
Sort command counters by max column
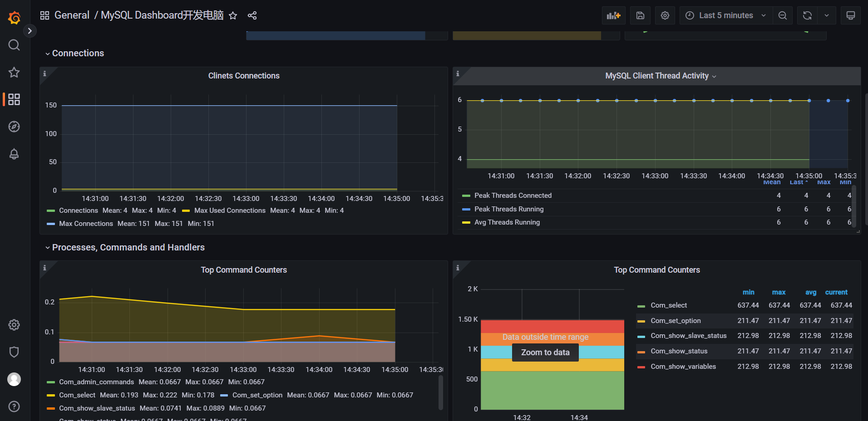coord(779,292)
